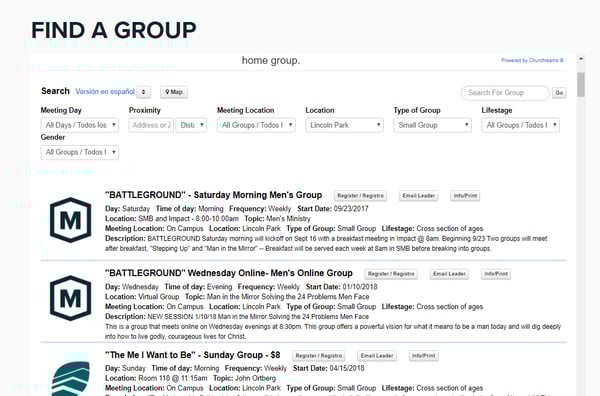Click Info/Print for BATTLEGROUND Saturday group
The height and width of the screenshot is (396, 600).
[x=465, y=196]
